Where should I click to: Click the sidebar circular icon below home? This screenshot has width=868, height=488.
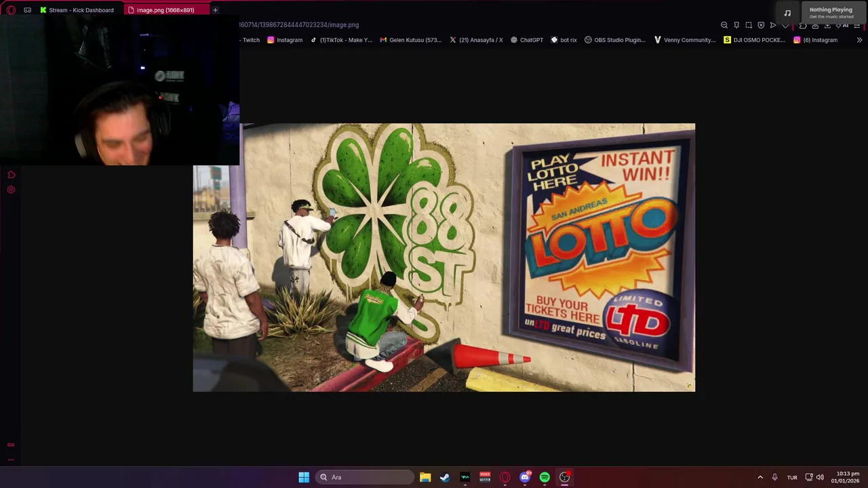[11, 190]
